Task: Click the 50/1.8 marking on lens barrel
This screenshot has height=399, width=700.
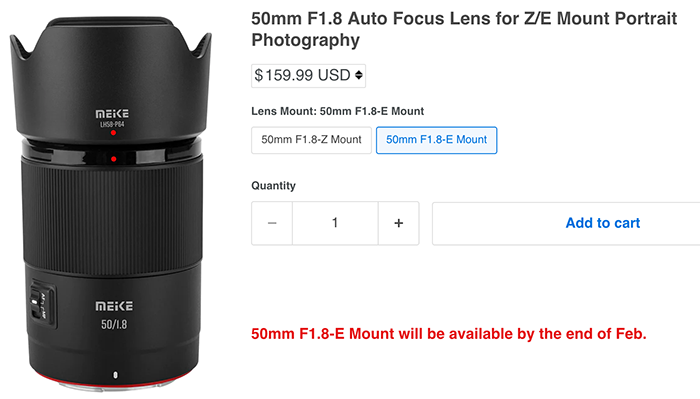Action: pos(114,324)
